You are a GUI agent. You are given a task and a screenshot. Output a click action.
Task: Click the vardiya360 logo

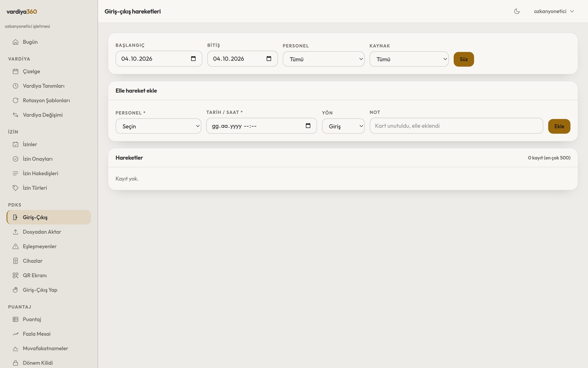pyautogui.click(x=22, y=11)
